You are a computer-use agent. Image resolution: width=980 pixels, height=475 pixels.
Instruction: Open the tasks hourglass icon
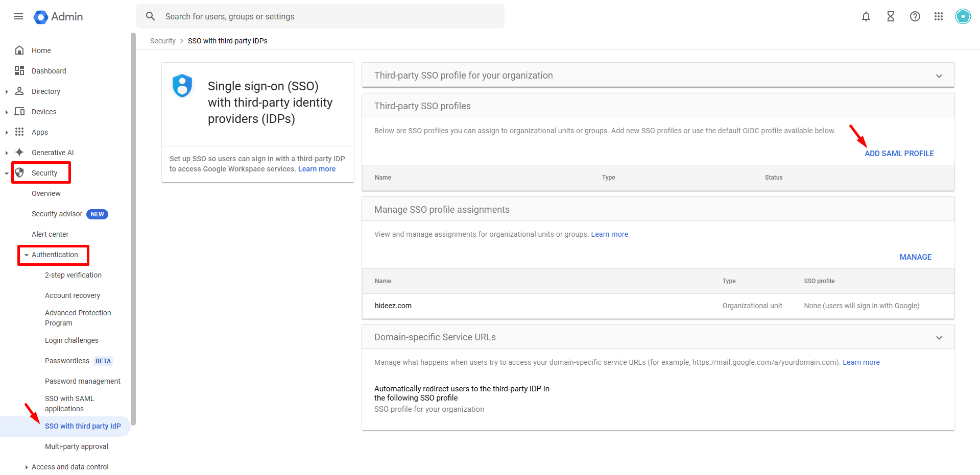pyautogui.click(x=890, y=16)
